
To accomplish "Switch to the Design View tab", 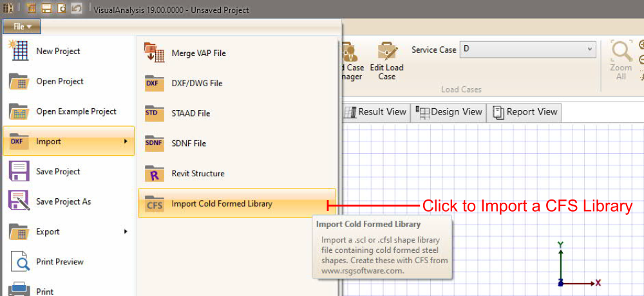I will tap(448, 112).
